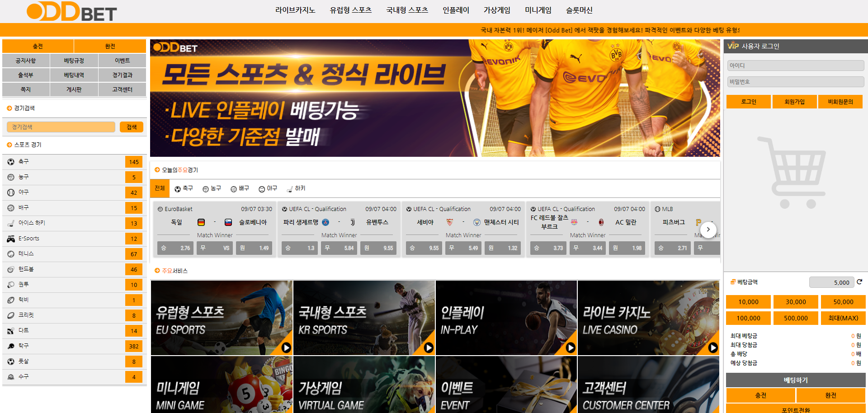Click the volleyball icon next to 배구 in sidebar

pyautogui.click(x=11, y=208)
